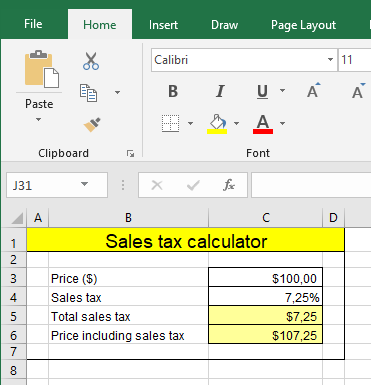This screenshot has width=371, height=385.
Task: Select row 2 header
Action: point(13,259)
